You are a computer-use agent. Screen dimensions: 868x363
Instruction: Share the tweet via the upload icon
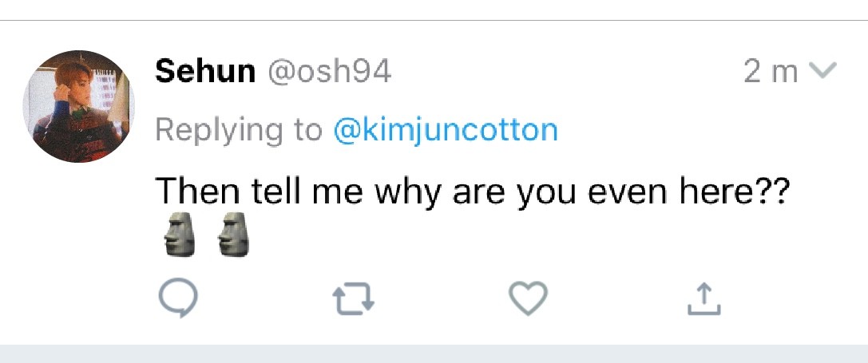pyautogui.click(x=704, y=299)
